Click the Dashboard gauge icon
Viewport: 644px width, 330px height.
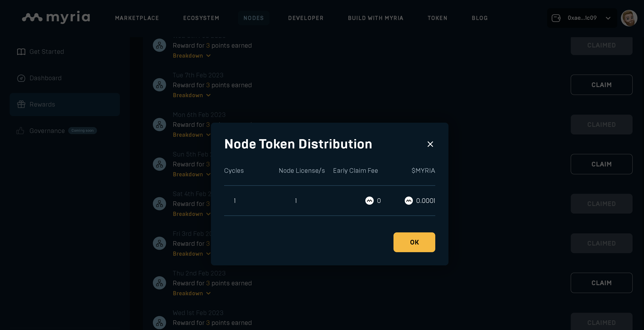tap(21, 78)
